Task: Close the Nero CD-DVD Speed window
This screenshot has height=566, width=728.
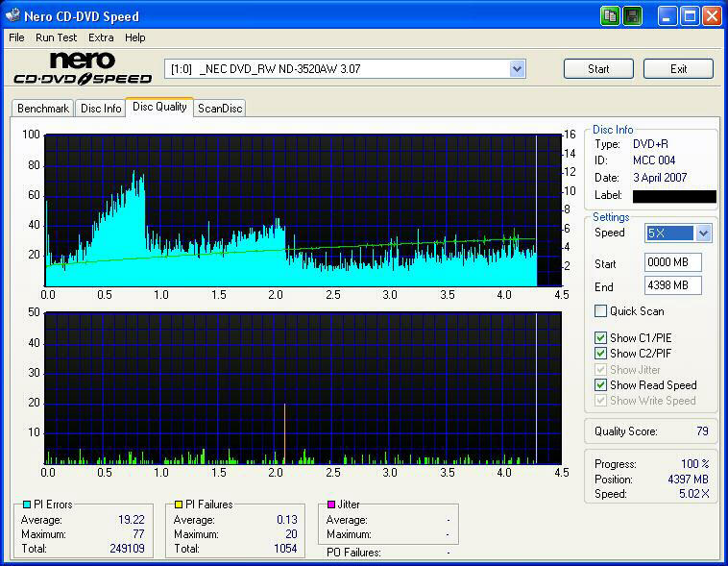Action: 712,16
